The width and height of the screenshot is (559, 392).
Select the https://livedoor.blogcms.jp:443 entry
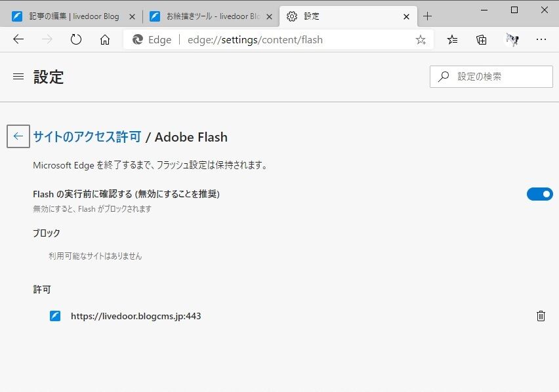point(136,316)
